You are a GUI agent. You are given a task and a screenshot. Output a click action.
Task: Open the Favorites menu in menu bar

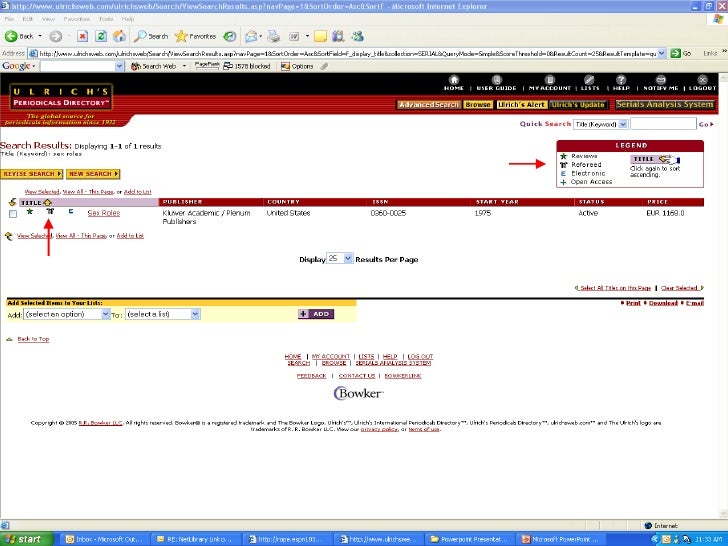[77, 19]
